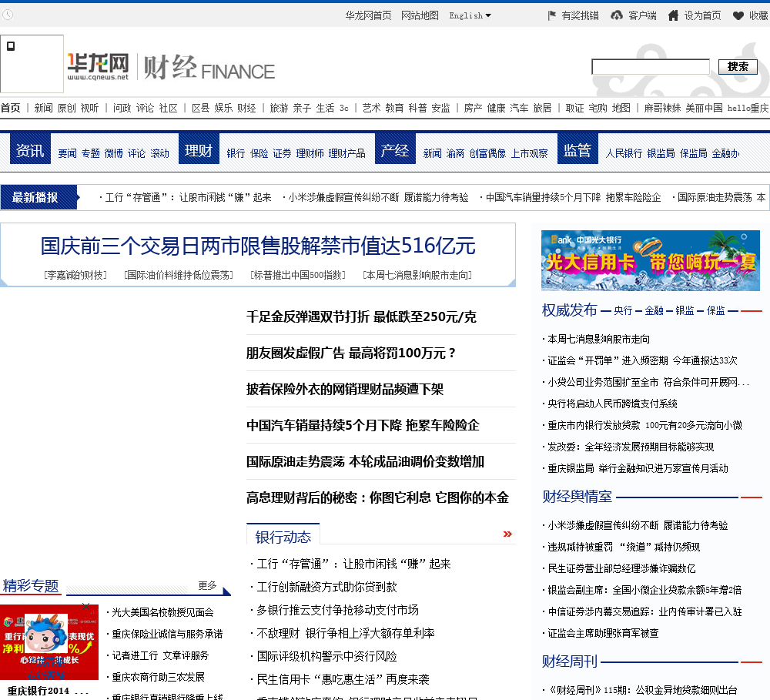Screen dimensions: 770x700
Task: Click the 搜索 button
Action: [738, 67]
